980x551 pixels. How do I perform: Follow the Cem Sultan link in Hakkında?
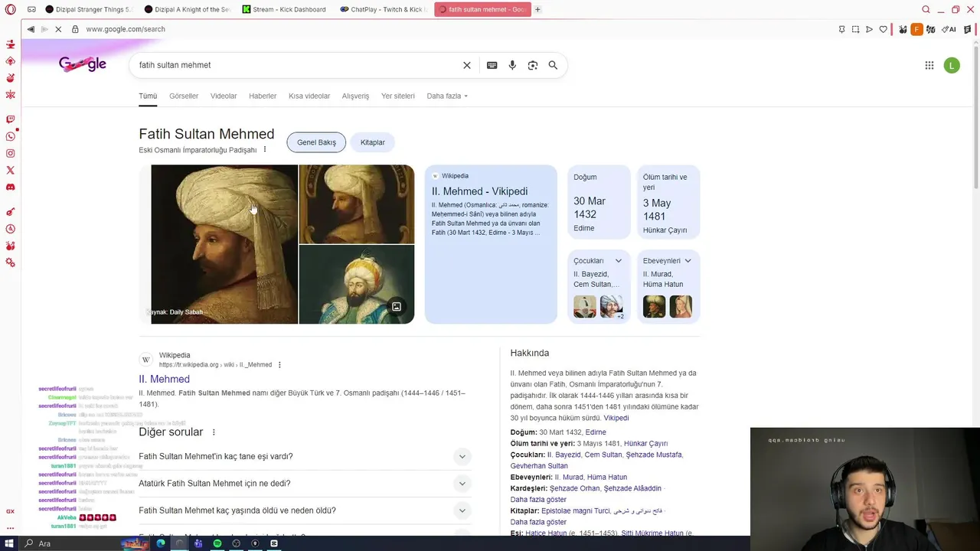click(603, 455)
